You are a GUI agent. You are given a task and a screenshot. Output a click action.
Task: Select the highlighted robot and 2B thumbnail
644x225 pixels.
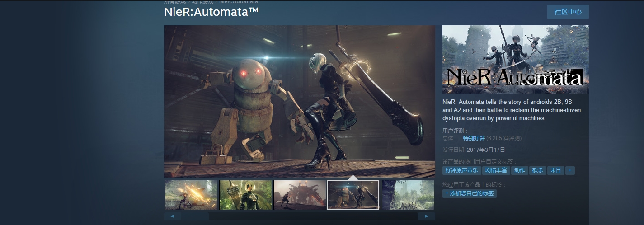(x=353, y=195)
